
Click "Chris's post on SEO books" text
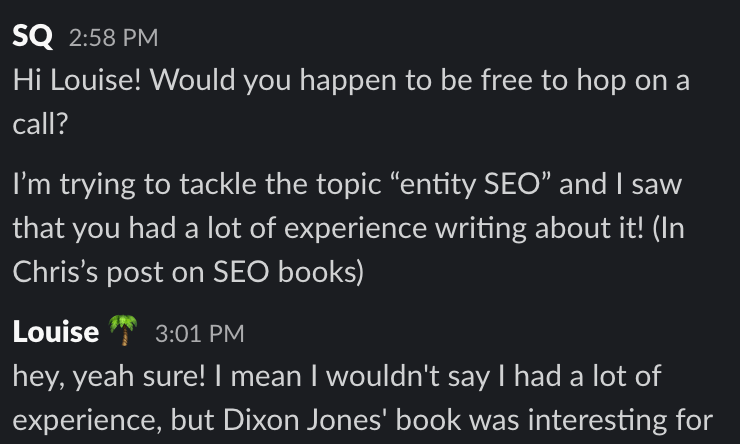coord(186,273)
